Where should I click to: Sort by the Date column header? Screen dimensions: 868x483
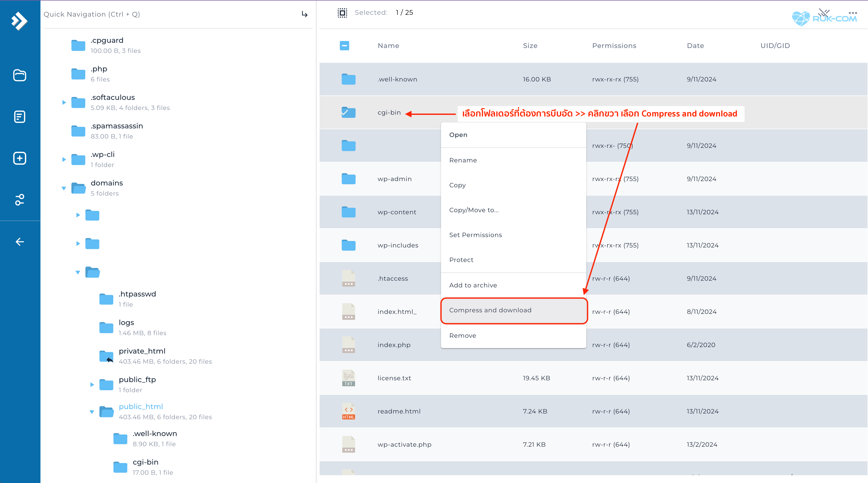pyautogui.click(x=695, y=45)
